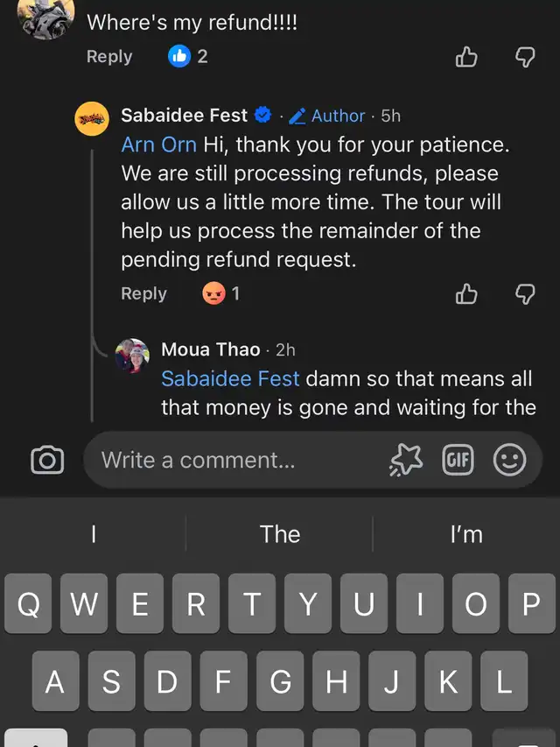Open the Arn Orn mention link
The width and height of the screenshot is (560, 747).
tap(158, 144)
